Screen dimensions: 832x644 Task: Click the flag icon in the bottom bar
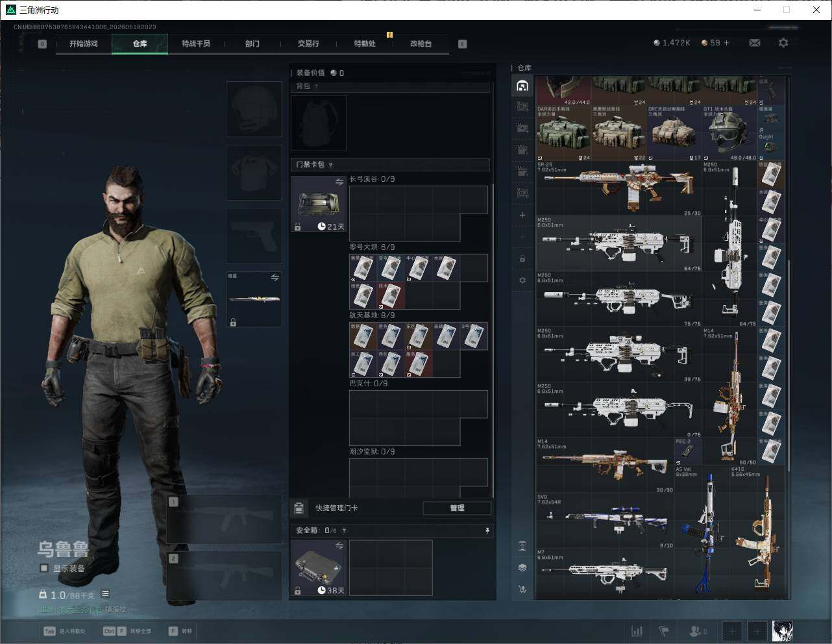coord(664,631)
